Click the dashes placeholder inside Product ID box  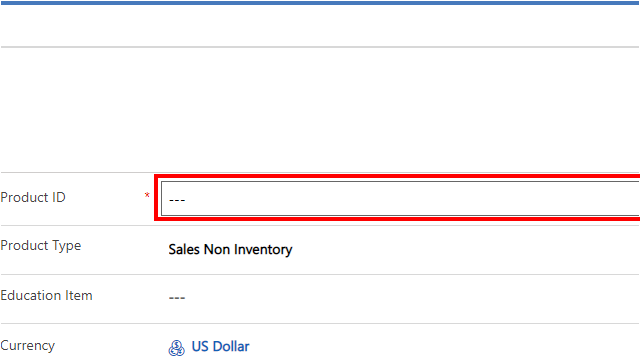tap(177, 200)
